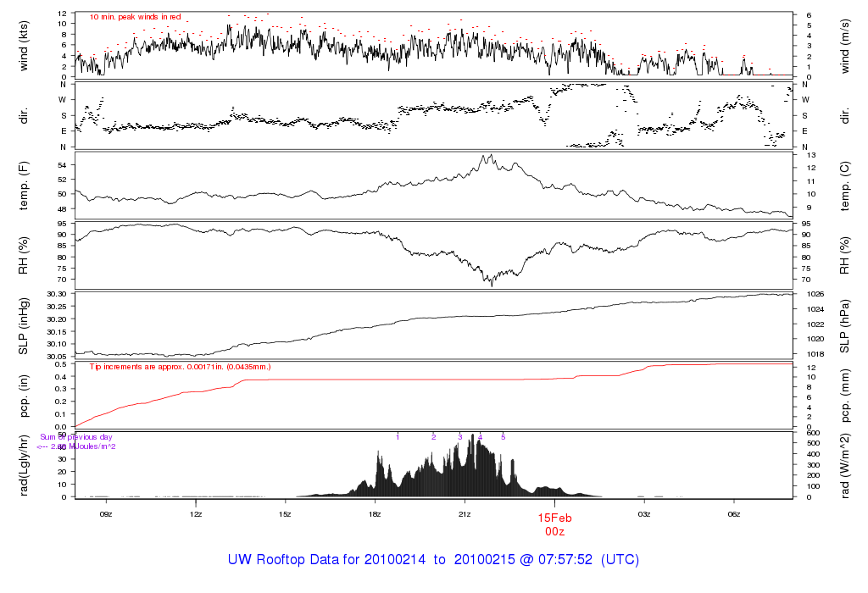This screenshot has height=593, width=868.
Task: Select the 'SLP (hPa)' axis label
Action: (845, 326)
